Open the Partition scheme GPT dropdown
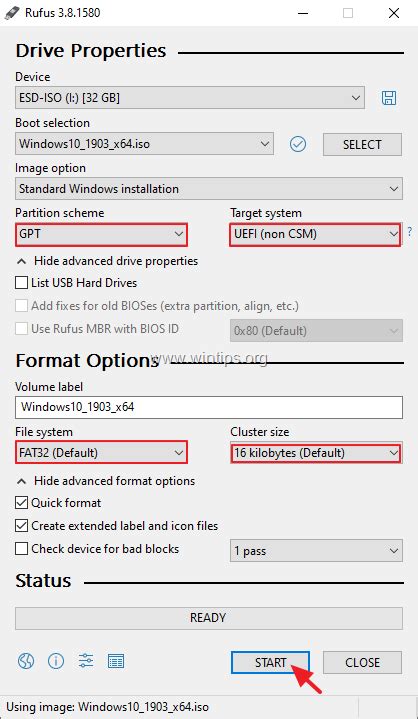The width and height of the screenshot is (418, 719). tap(101, 234)
